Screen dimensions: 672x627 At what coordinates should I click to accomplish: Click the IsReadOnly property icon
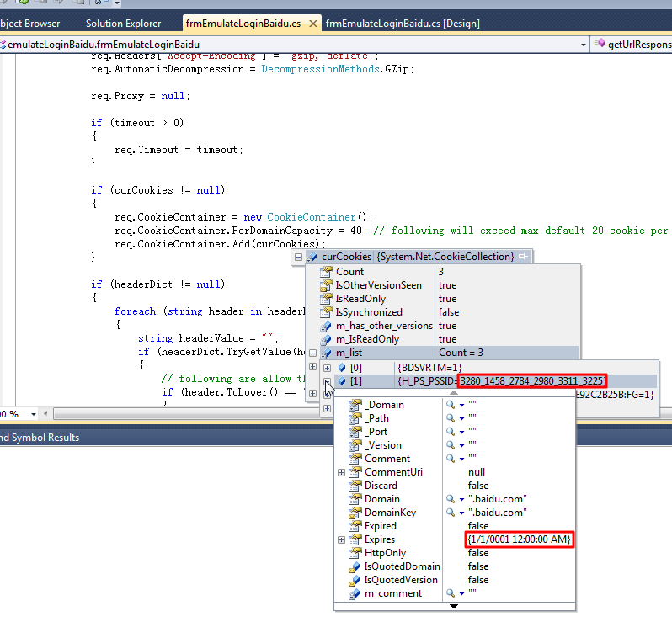tap(327, 299)
